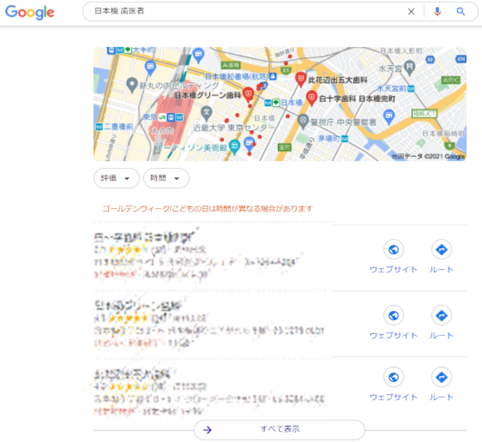Open the 評価 rating filter dropdown
Screen dimensions: 482x442
[116, 178]
